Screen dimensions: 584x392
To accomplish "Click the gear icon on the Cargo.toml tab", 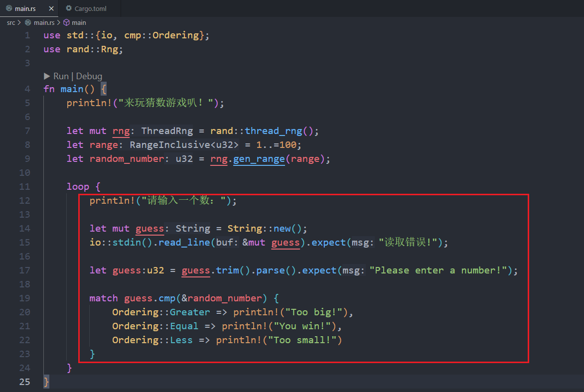I will (x=68, y=8).
